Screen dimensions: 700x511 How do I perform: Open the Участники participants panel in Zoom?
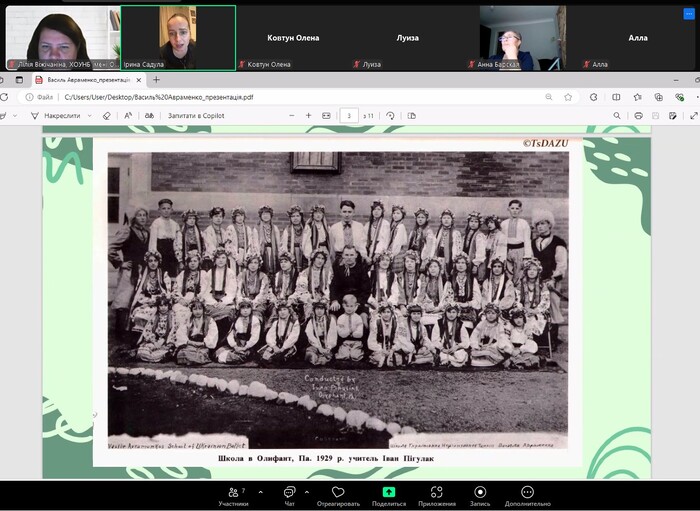click(x=233, y=496)
